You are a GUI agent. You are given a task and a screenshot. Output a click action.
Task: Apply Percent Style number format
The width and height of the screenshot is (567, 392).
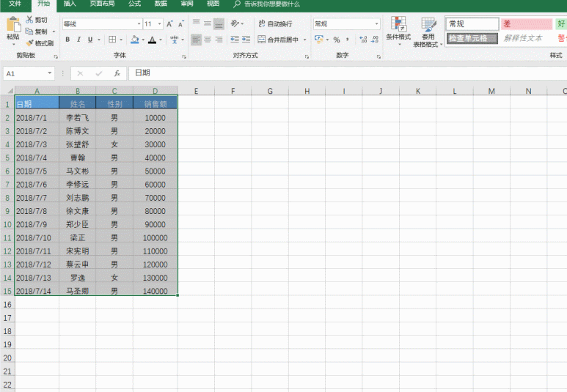(336, 40)
